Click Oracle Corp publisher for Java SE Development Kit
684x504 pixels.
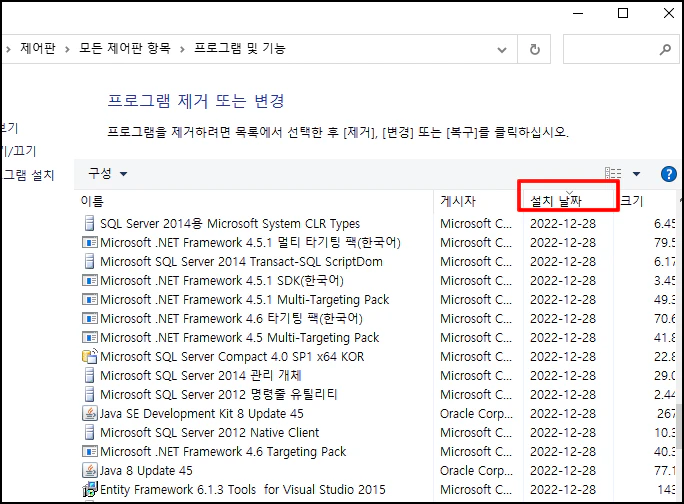point(476,413)
